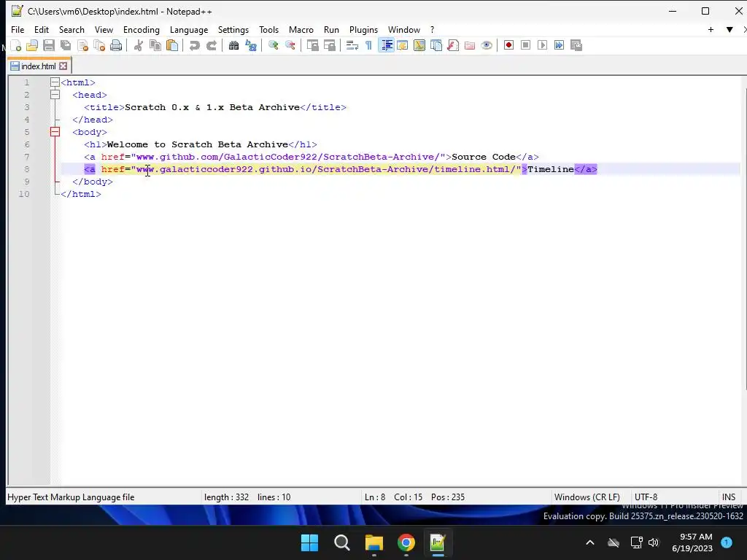Undo the last edit via the toolbar arrow
Viewport: 747px width, 560px height.
click(194, 45)
